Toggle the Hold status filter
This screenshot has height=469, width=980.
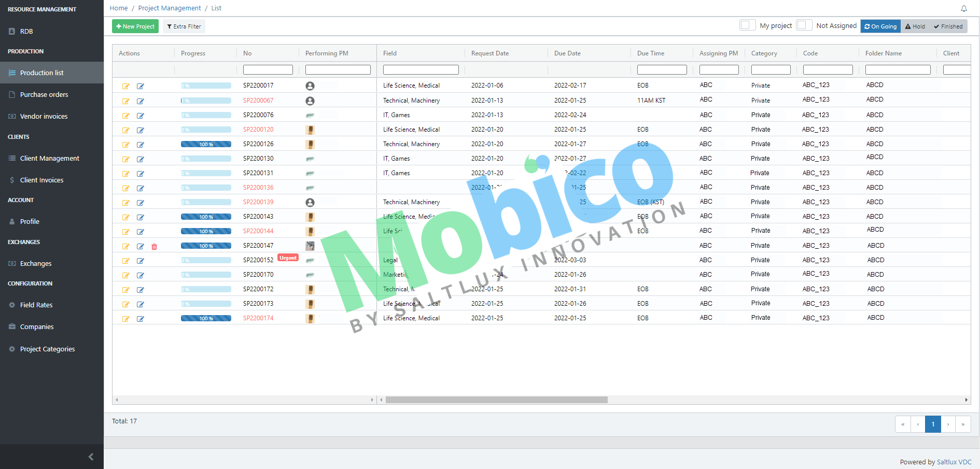pyautogui.click(x=915, y=26)
